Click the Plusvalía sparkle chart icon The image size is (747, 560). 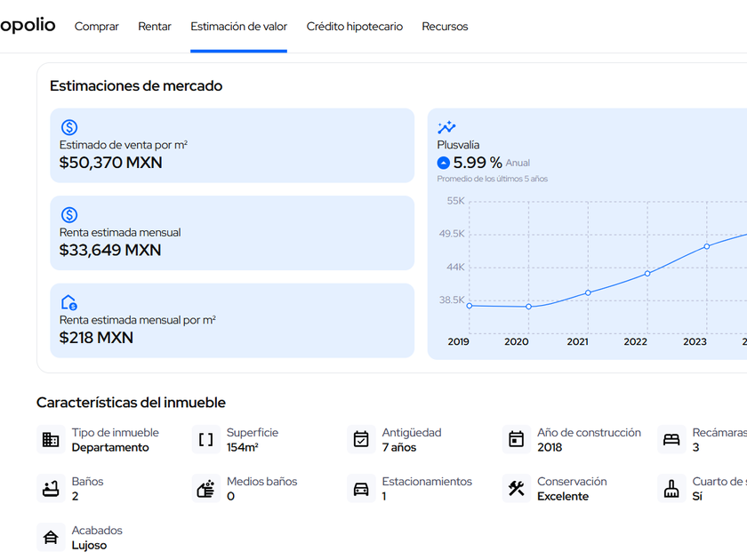coord(446,128)
